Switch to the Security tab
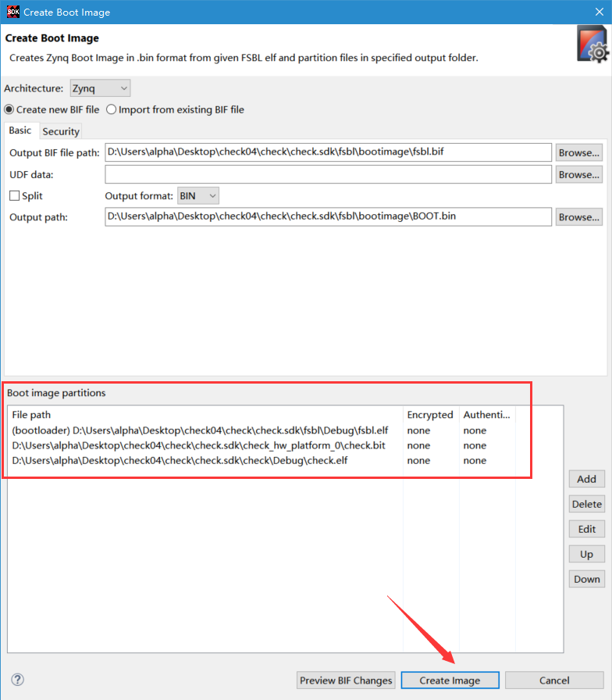 (61, 131)
